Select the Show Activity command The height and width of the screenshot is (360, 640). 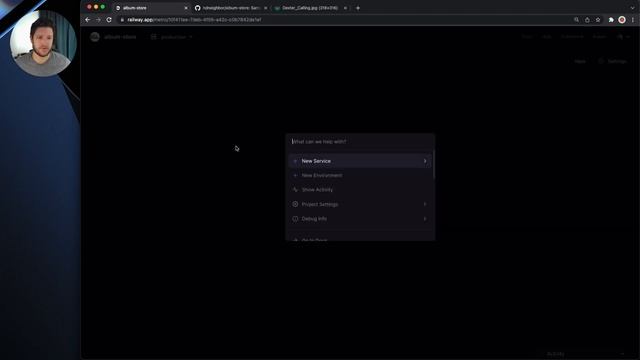coord(360,190)
